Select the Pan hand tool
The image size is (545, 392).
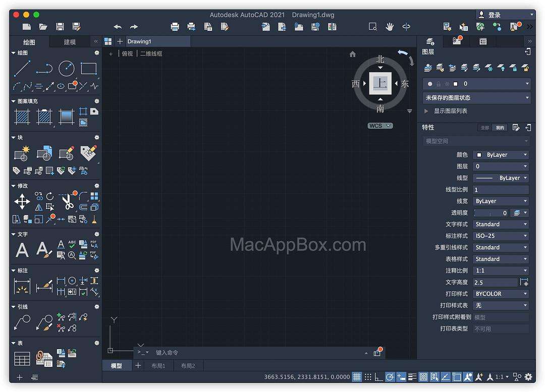(390, 27)
